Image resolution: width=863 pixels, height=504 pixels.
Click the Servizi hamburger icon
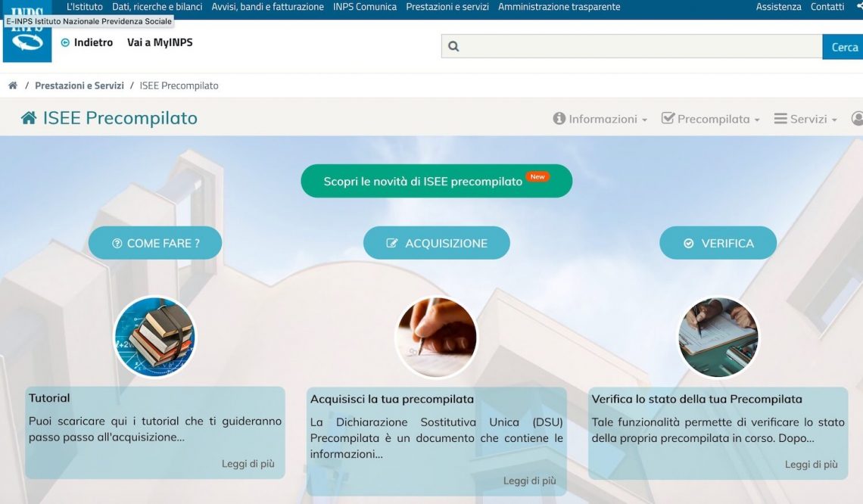[780, 118]
